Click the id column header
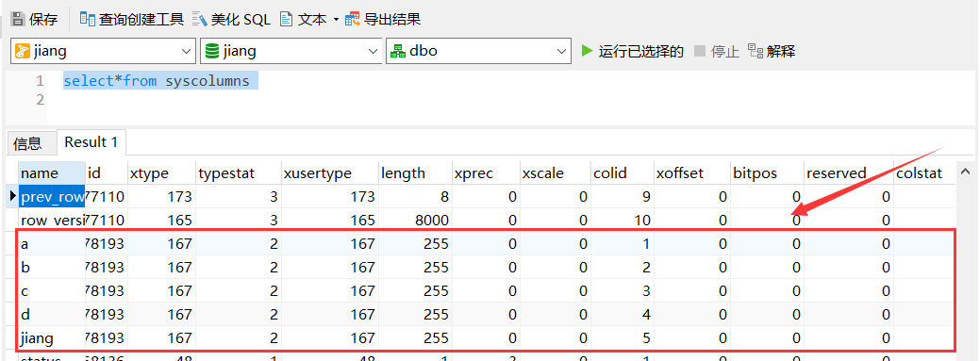 tap(107, 173)
